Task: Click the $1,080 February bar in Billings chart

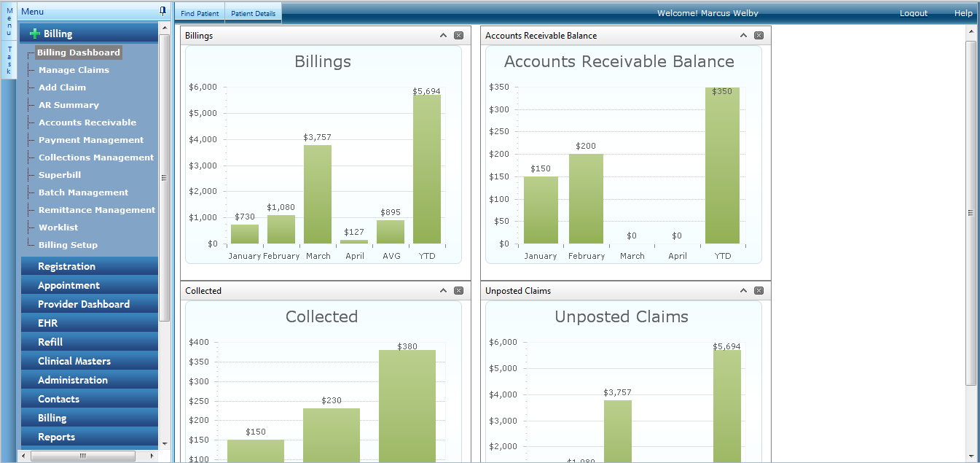Action: [x=281, y=229]
